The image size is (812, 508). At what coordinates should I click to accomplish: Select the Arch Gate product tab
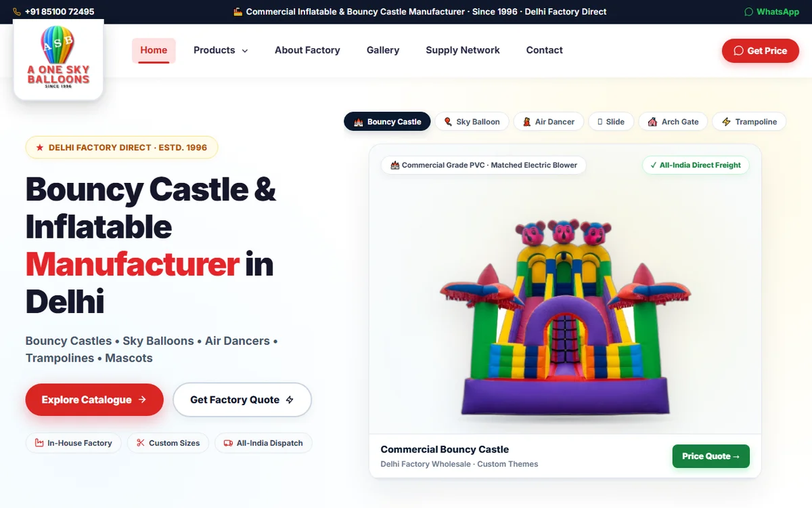coord(673,122)
